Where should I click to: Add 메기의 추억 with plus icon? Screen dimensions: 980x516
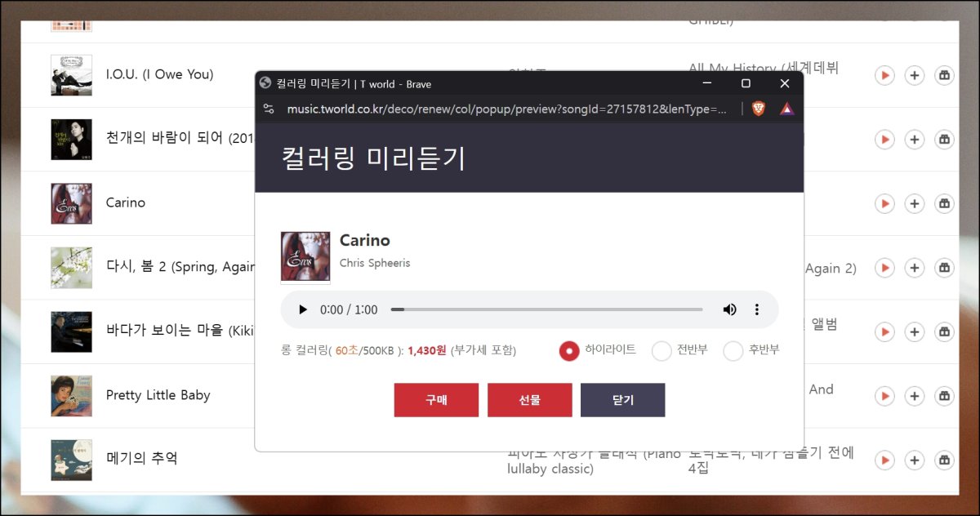(915, 460)
